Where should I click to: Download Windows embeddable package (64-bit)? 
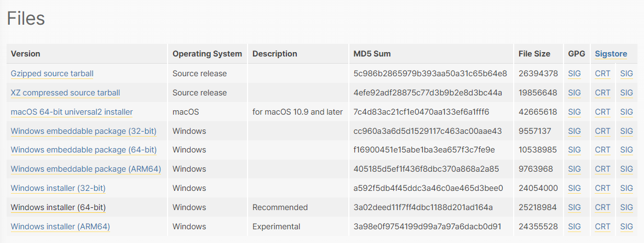point(83,150)
